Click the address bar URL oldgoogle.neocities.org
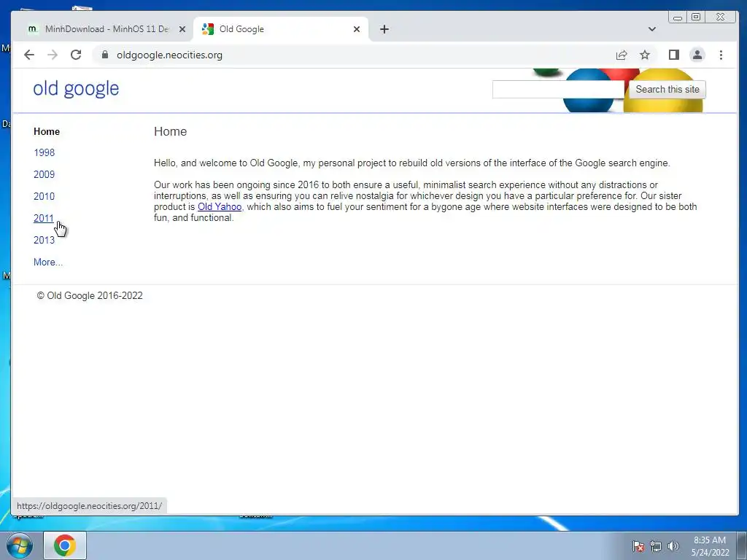Image resolution: width=747 pixels, height=560 pixels. (x=169, y=55)
